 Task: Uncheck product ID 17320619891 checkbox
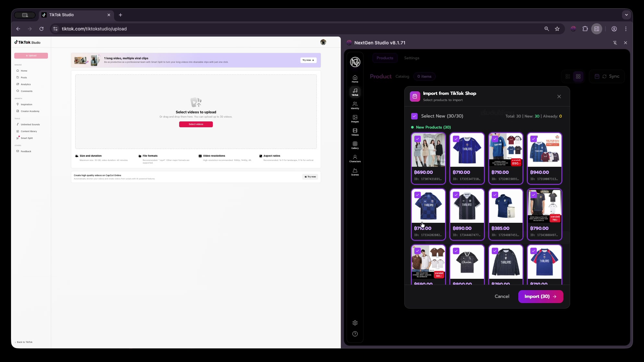495,139
